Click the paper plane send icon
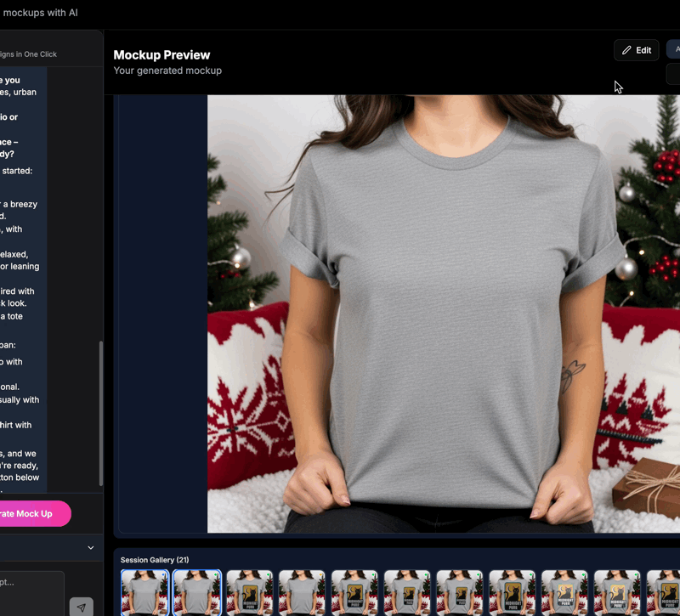Screen dimensions: 680x616 pyautogui.click(x=81, y=607)
